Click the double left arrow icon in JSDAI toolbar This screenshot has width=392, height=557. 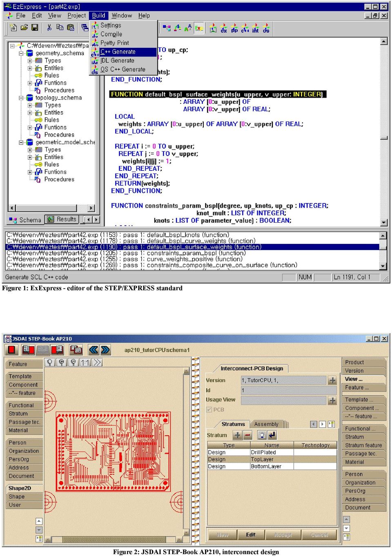(x=94, y=350)
